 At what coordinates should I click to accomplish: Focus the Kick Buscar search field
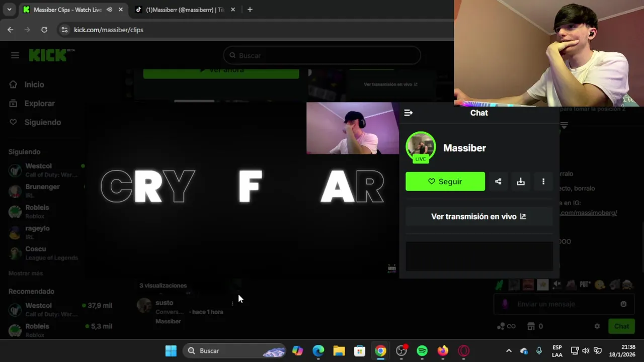322,55
